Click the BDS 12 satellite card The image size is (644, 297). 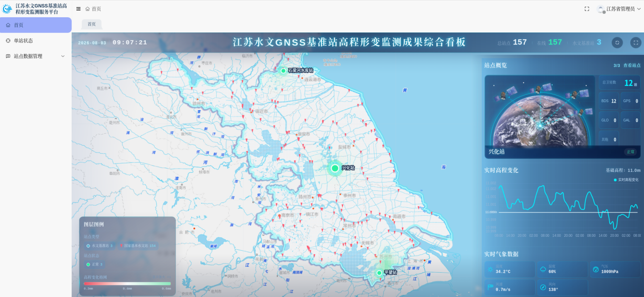click(609, 101)
